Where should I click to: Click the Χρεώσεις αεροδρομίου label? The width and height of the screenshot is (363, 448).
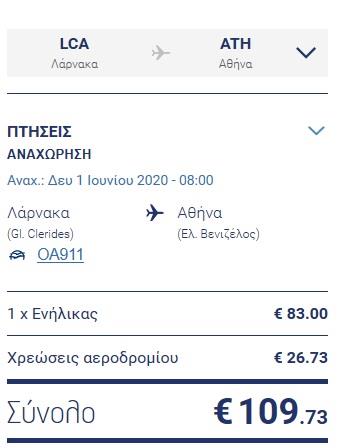click(93, 358)
